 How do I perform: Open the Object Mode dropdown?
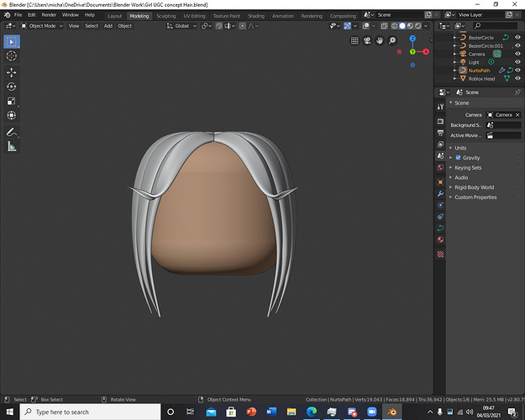[42, 26]
